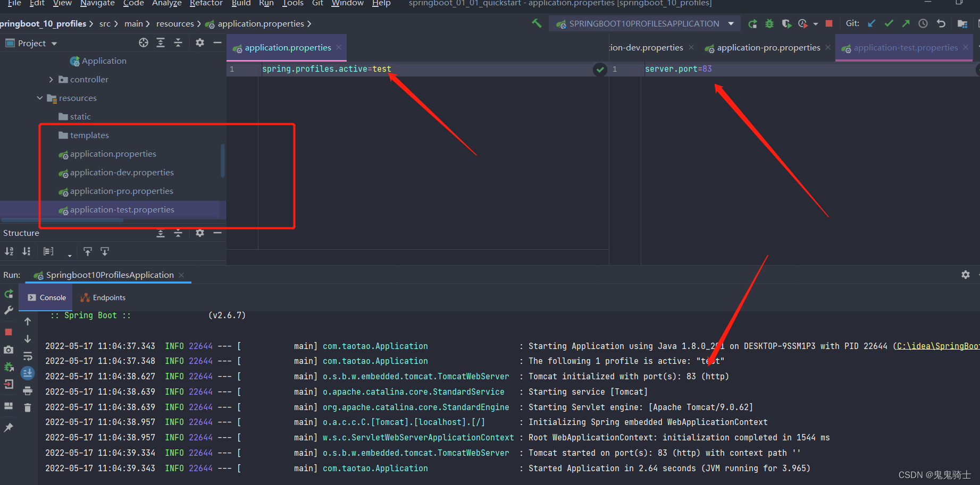Run with coverage shield icon
Image resolution: width=980 pixels, height=485 pixels.
[786, 23]
